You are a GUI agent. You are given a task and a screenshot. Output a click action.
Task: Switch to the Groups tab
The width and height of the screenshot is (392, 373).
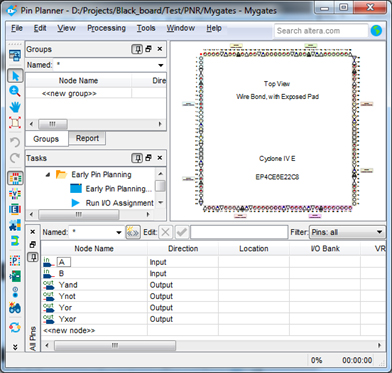pyautogui.click(x=46, y=139)
